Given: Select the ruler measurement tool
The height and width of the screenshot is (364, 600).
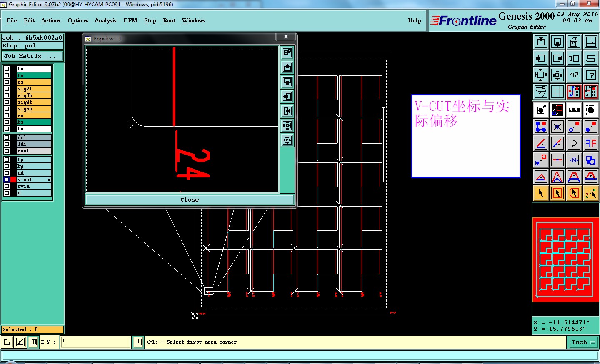Looking at the screenshot, I should point(574,110).
